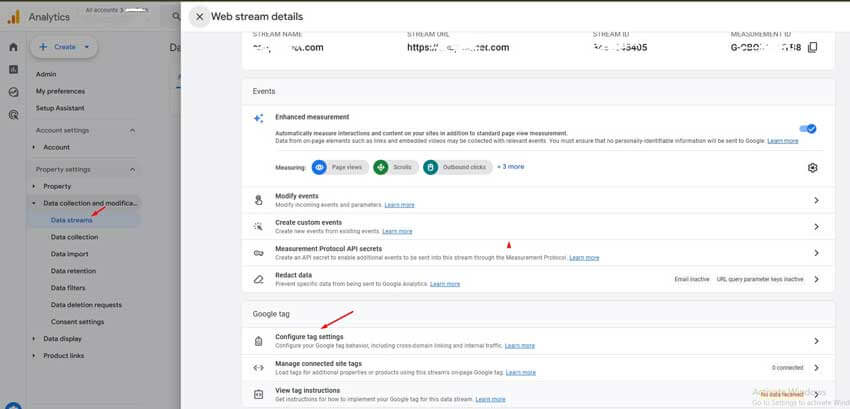Open Modify events row chevron
This screenshot has width=850, height=409.
click(x=816, y=200)
